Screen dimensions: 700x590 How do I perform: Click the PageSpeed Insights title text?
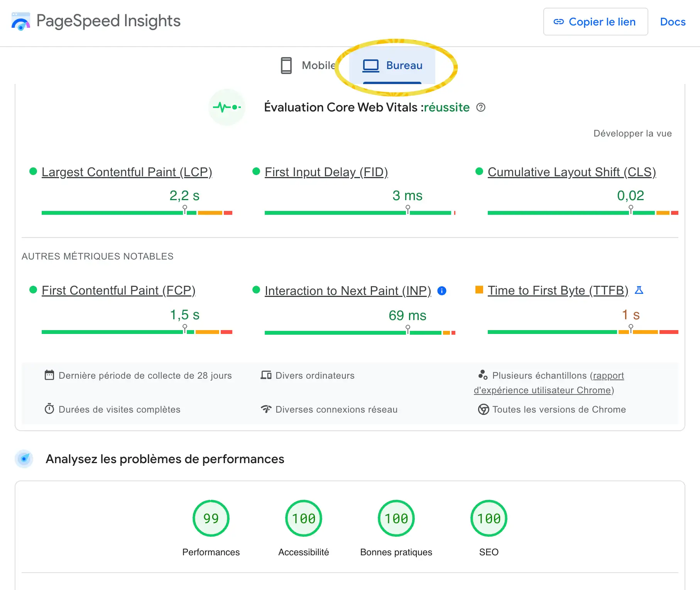[x=108, y=21]
